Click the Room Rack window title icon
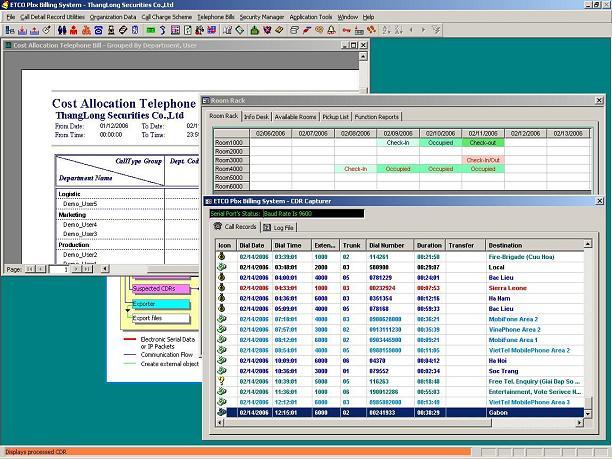This screenshot has width=612, height=459. click(x=208, y=101)
